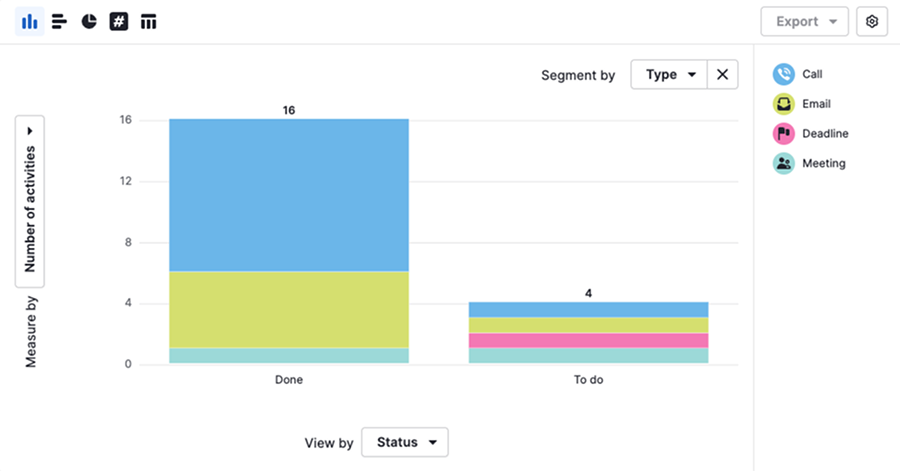Click the Meeting label in legend
Image resolution: width=900 pixels, height=471 pixels.
coord(824,164)
